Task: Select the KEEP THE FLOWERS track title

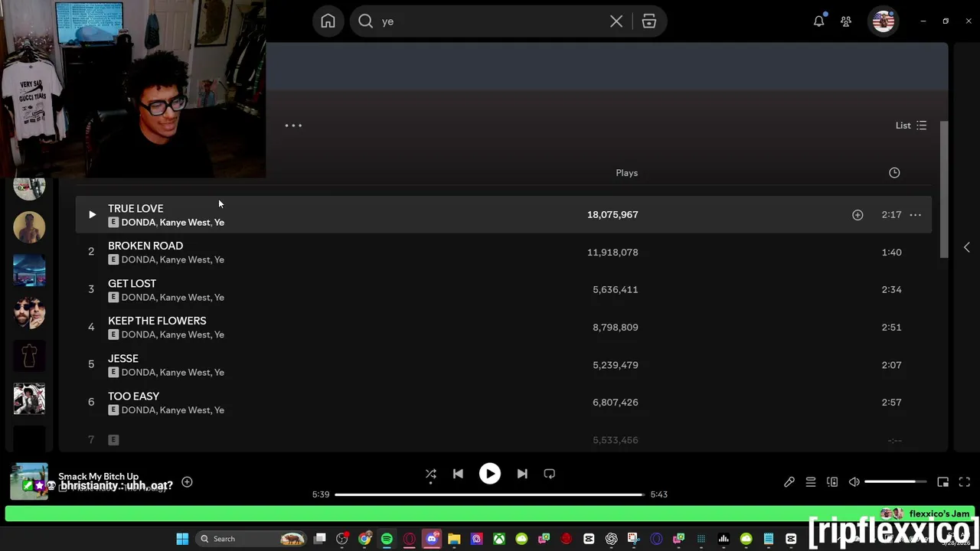Action: pyautogui.click(x=157, y=321)
